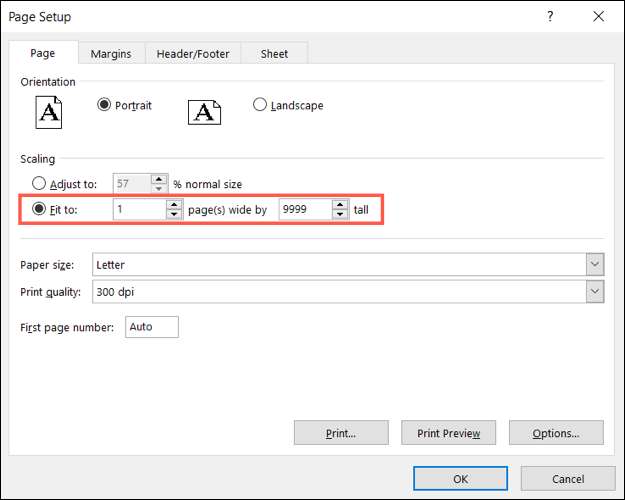Confirm settings with the OK button
This screenshot has width=625, height=500.
459,478
